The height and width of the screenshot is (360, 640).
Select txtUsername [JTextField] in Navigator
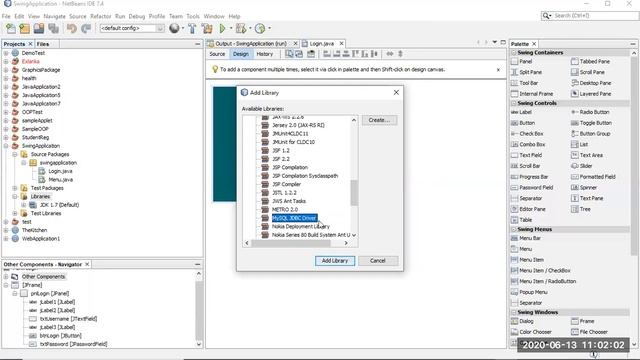[68, 319]
